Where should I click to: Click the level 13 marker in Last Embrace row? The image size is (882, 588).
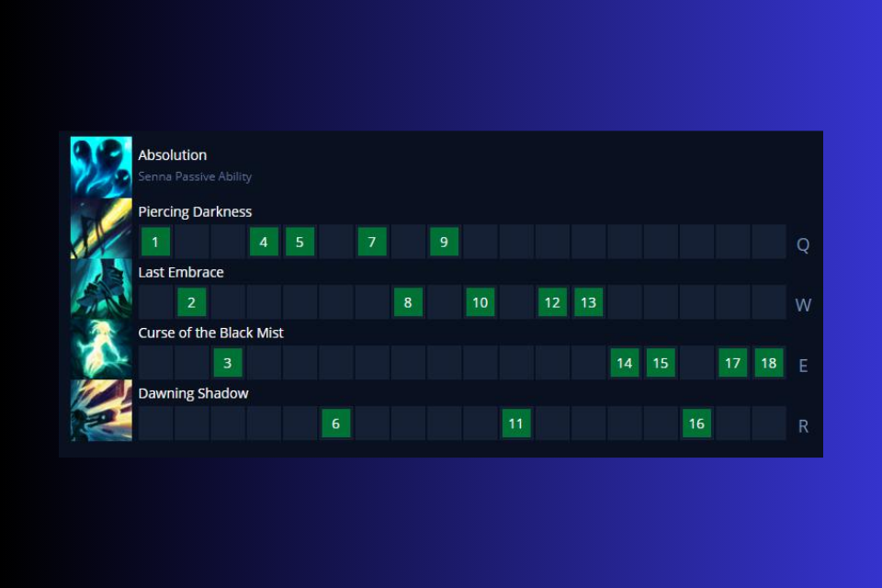tap(588, 301)
